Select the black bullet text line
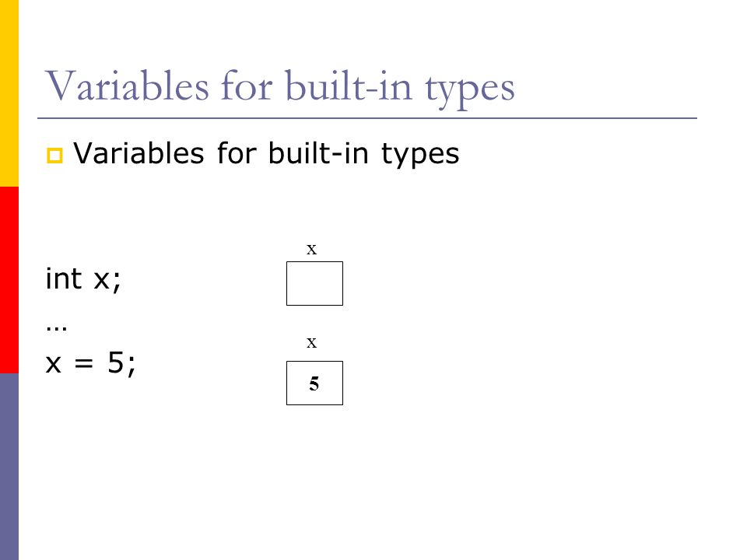 (x=266, y=153)
